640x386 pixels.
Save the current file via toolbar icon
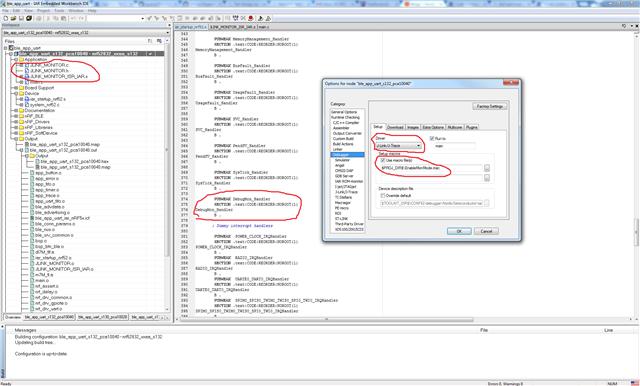pos(21,18)
